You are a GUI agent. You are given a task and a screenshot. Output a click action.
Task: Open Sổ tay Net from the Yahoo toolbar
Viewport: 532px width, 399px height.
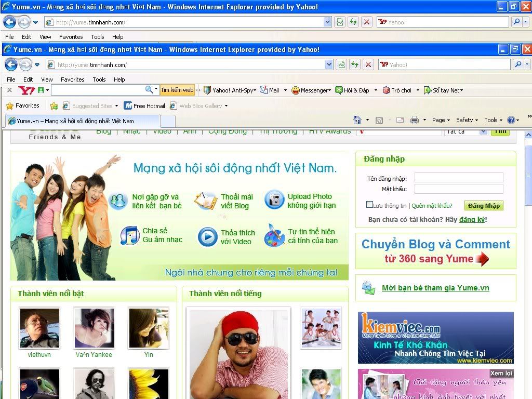(443, 90)
